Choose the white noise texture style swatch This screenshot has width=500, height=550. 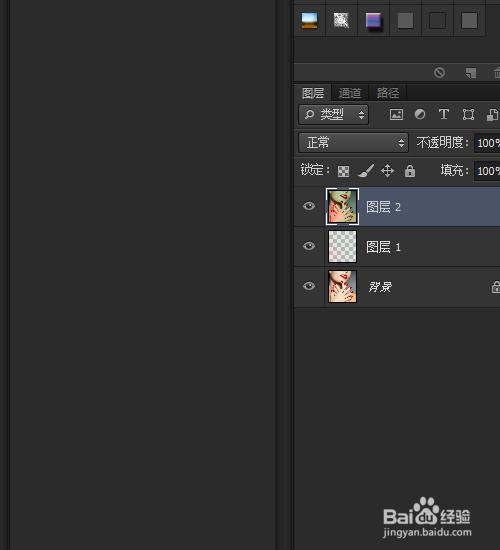pos(341,20)
